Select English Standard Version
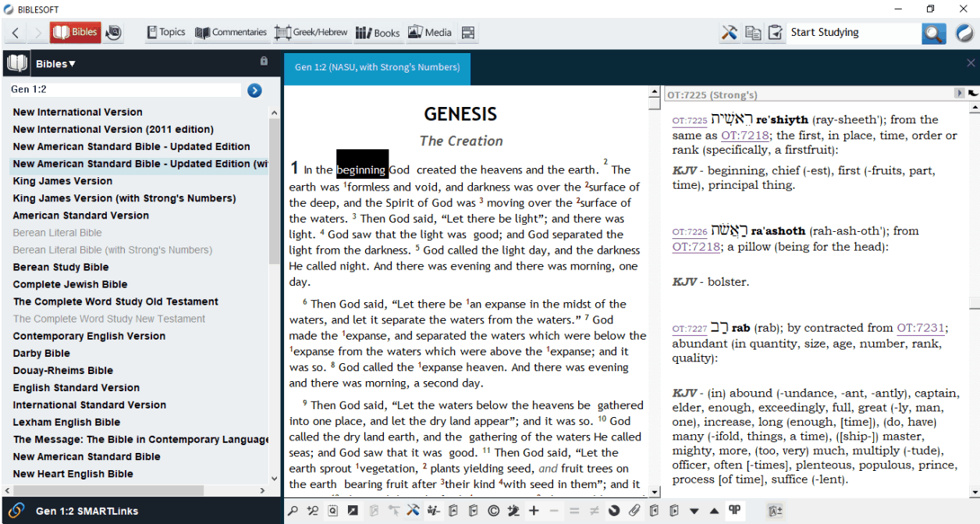 [x=76, y=387]
